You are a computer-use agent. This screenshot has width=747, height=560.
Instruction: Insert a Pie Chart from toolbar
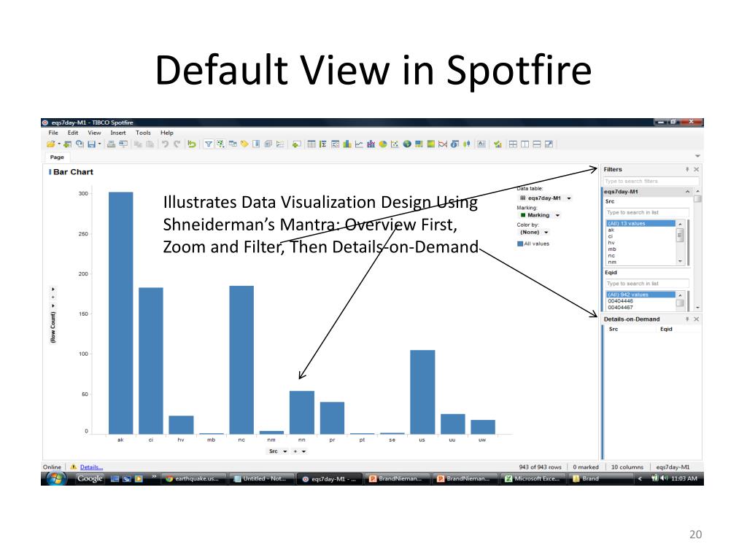click(383, 144)
